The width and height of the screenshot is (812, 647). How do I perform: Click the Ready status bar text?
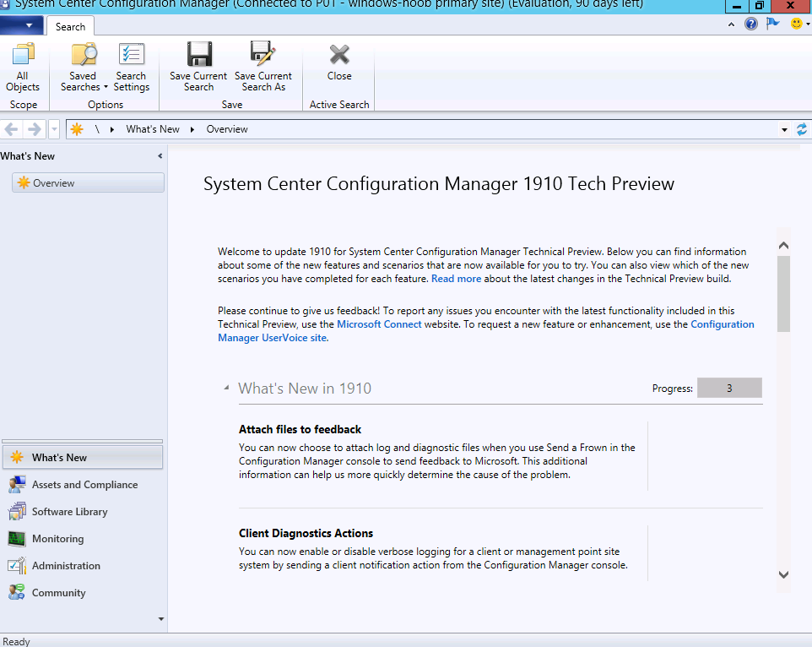point(16,641)
